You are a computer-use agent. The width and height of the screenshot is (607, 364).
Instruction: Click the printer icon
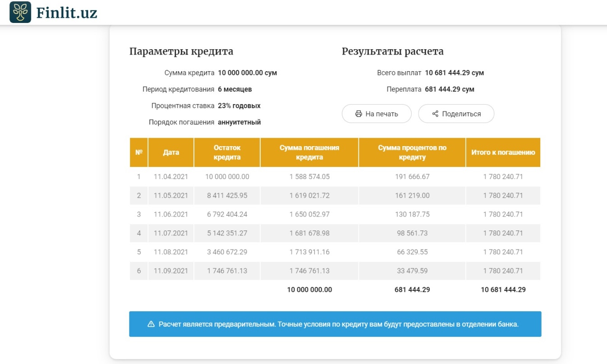click(359, 114)
